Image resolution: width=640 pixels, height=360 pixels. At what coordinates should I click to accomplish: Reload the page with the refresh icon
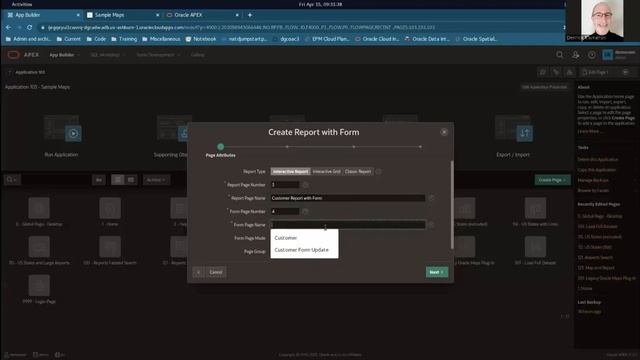(30, 27)
